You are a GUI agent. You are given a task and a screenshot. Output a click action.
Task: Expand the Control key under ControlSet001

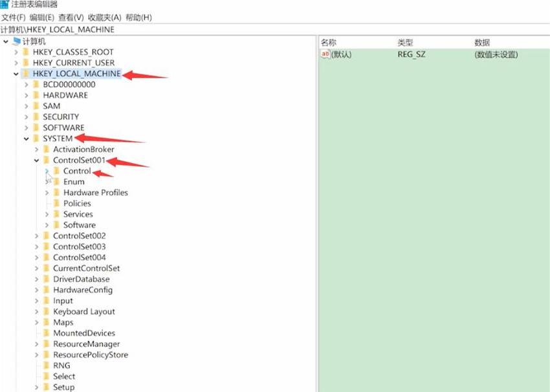pyautogui.click(x=47, y=171)
